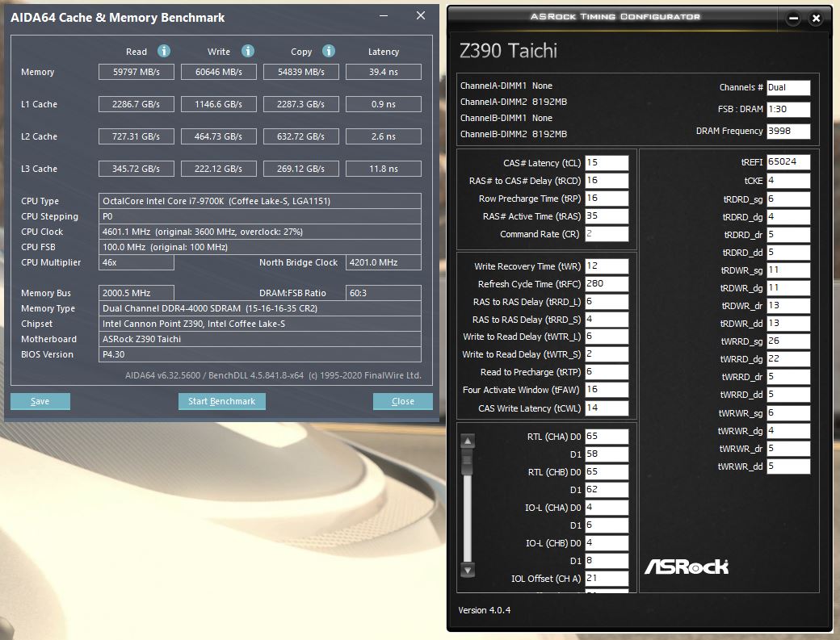Click the tREFI value field

(788, 162)
